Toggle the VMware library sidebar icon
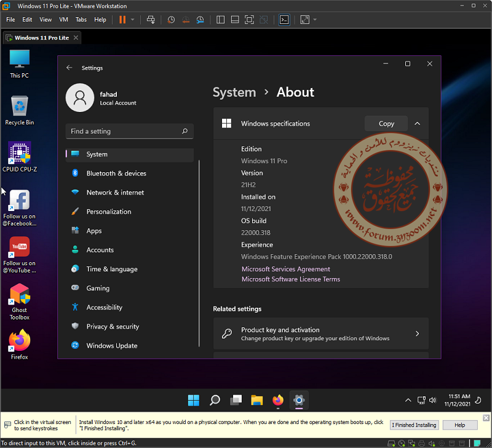492x448 pixels. pos(221,20)
